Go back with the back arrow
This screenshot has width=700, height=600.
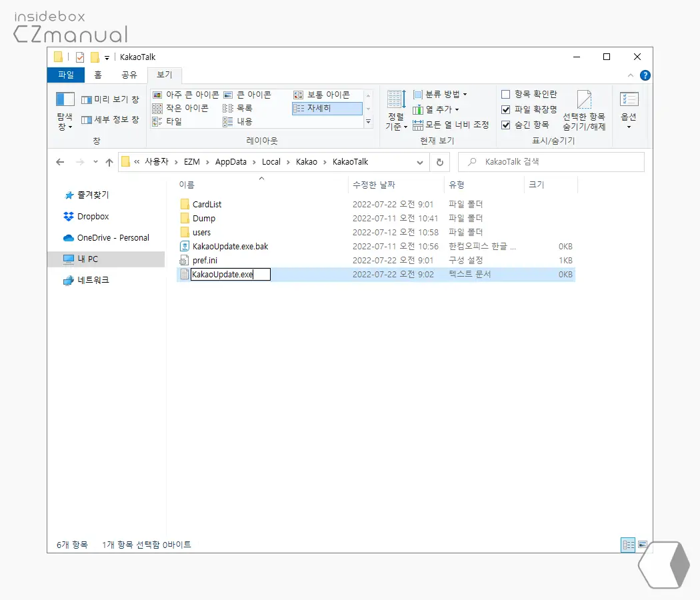(x=60, y=162)
